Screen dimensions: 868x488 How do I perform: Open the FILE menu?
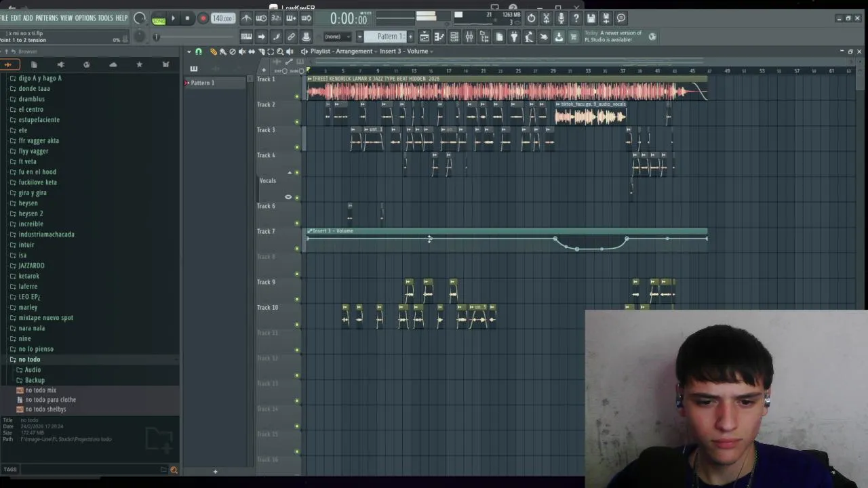4,18
